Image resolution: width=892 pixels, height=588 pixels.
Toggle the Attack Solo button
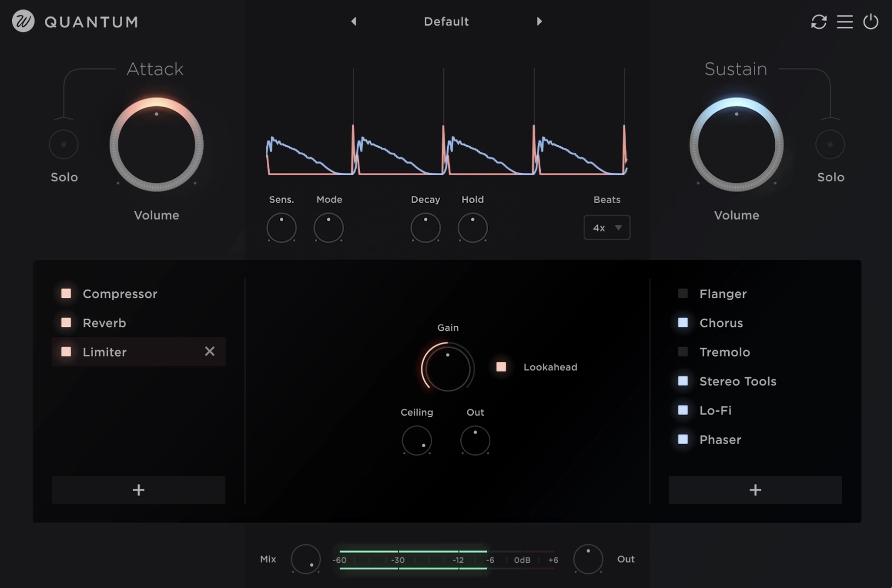pos(64,145)
